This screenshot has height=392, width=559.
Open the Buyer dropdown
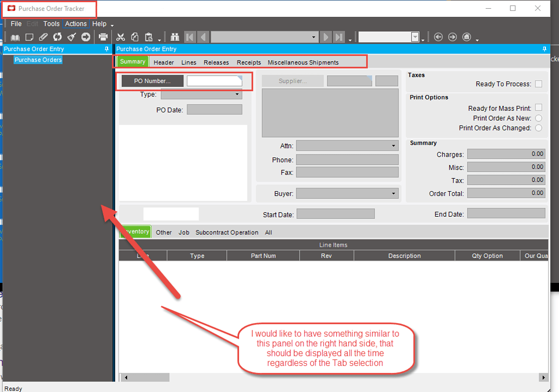[393, 193]
